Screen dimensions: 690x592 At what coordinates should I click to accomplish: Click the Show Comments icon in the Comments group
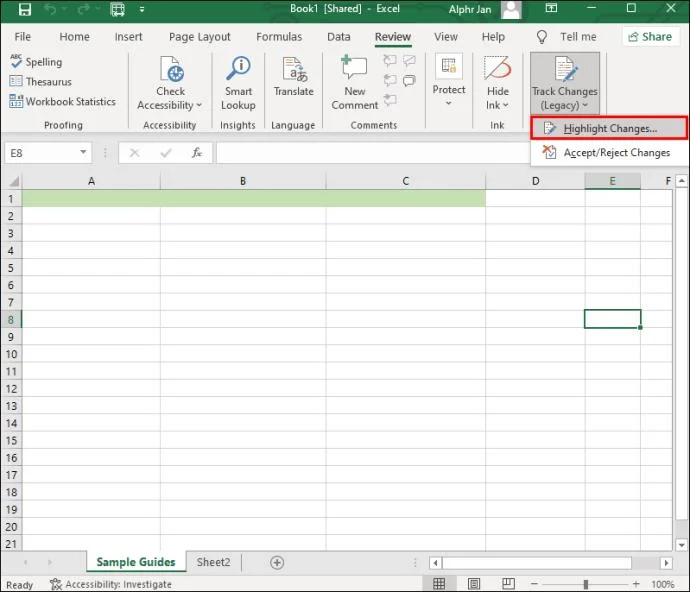point(409,81)
